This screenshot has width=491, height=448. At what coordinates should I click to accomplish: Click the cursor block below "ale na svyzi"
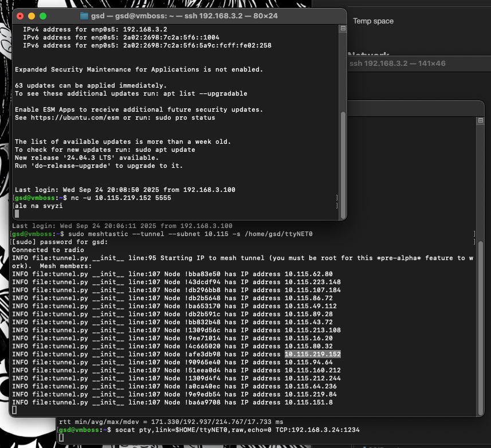17,214
